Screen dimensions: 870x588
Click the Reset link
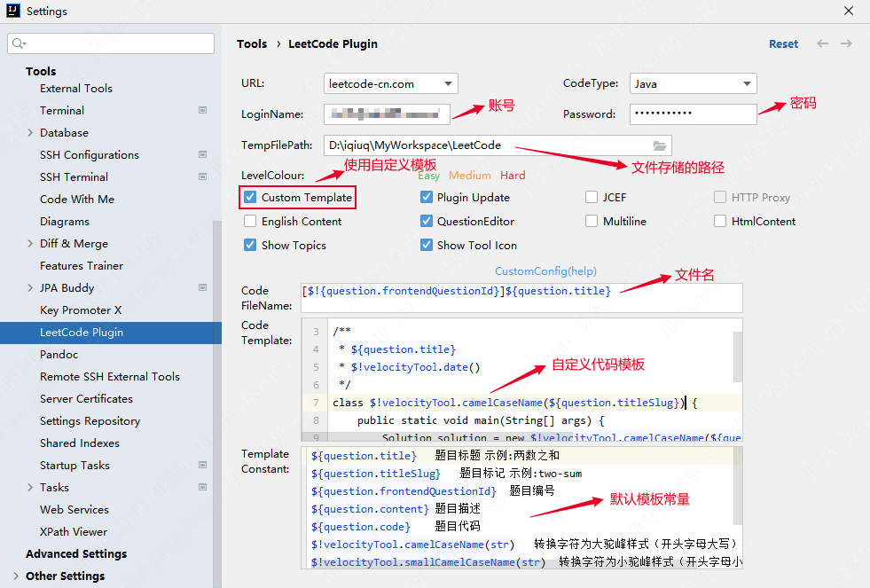tap(783, 43)
